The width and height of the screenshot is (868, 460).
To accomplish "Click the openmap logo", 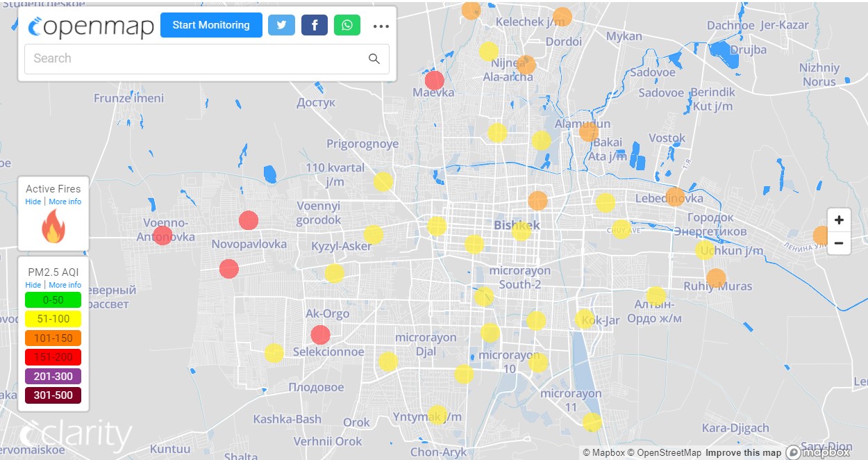I will tap(91, 26).
